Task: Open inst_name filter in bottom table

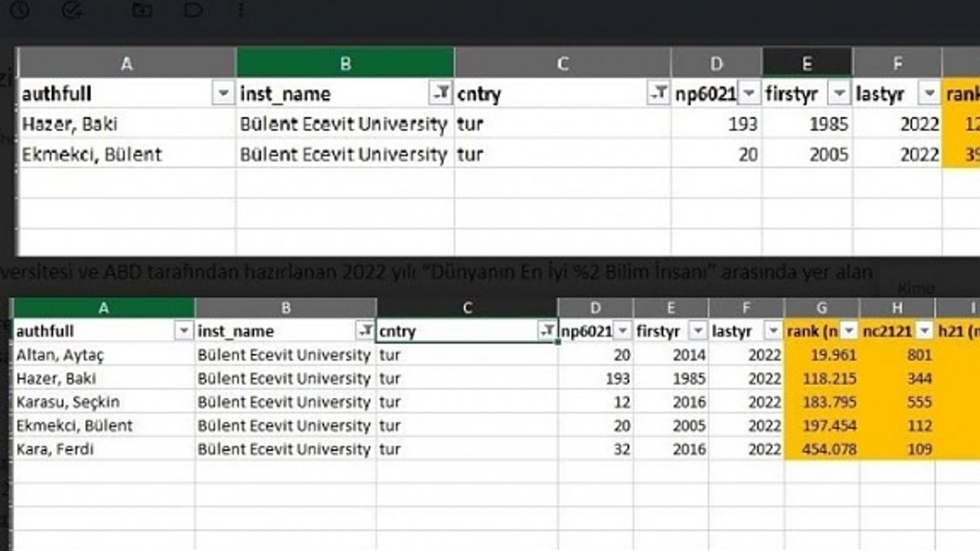Action: tap(364, 331)
